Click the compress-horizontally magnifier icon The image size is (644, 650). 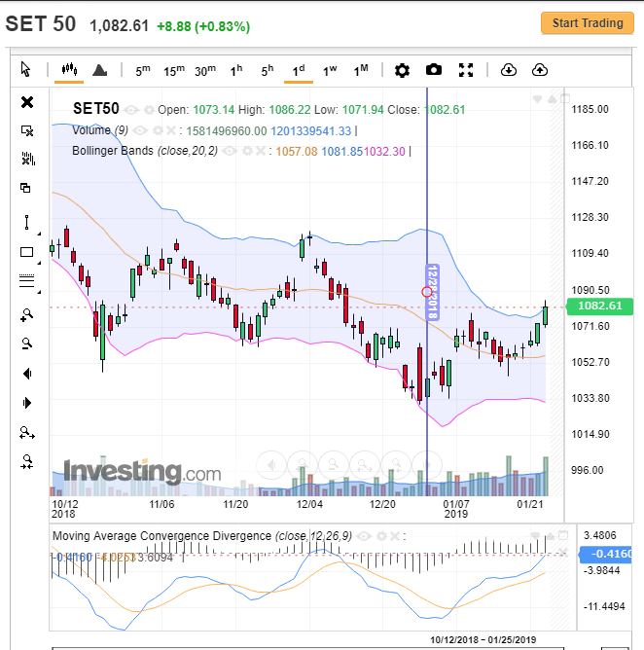click(27, 462)
